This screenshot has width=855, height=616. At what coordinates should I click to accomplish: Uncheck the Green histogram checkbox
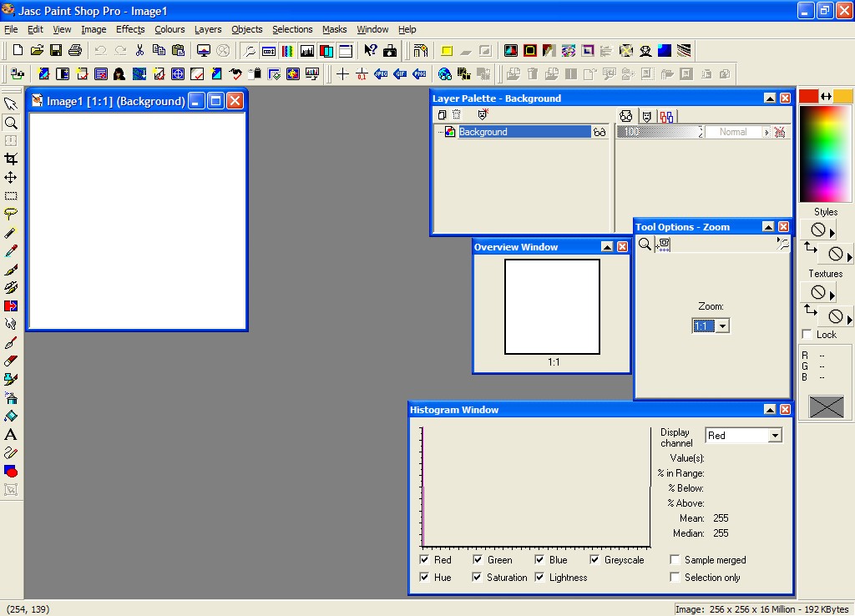point(478,559)
